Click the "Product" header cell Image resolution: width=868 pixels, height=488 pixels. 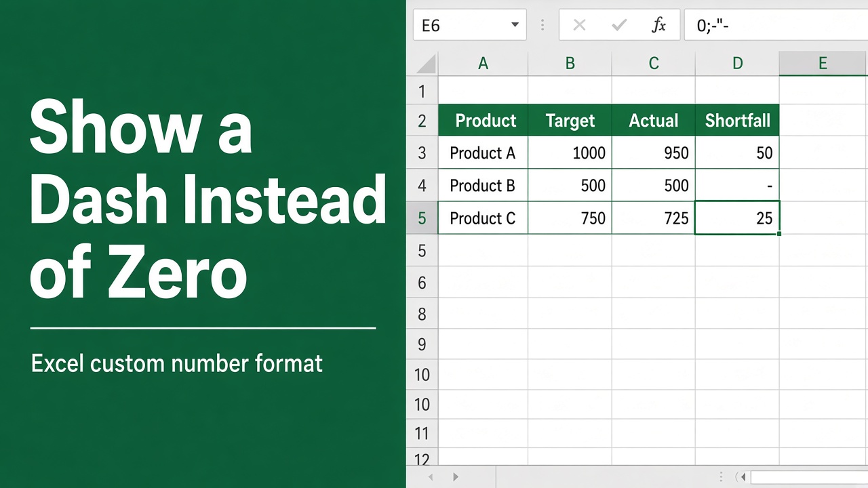(x=483, y=121)
